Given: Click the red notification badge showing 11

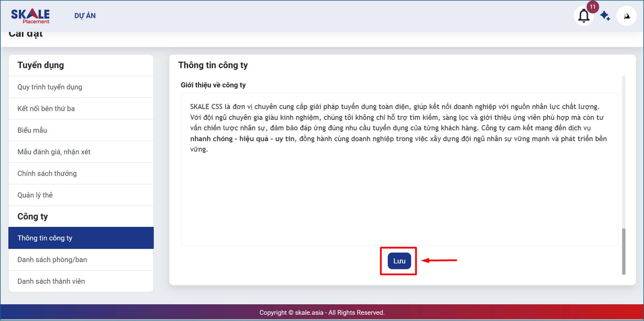Looking at the screenshot, I should click(592, 7).
